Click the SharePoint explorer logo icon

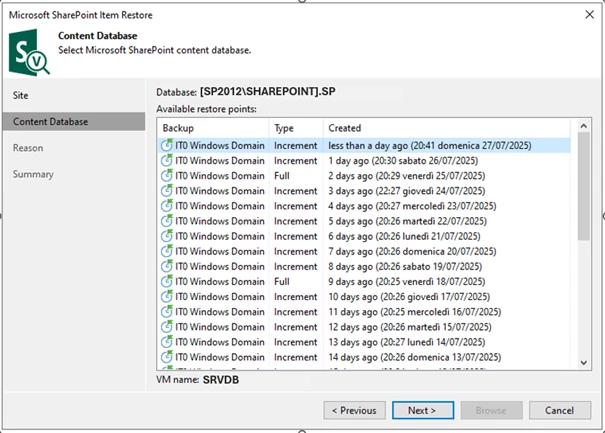point(29,52)
